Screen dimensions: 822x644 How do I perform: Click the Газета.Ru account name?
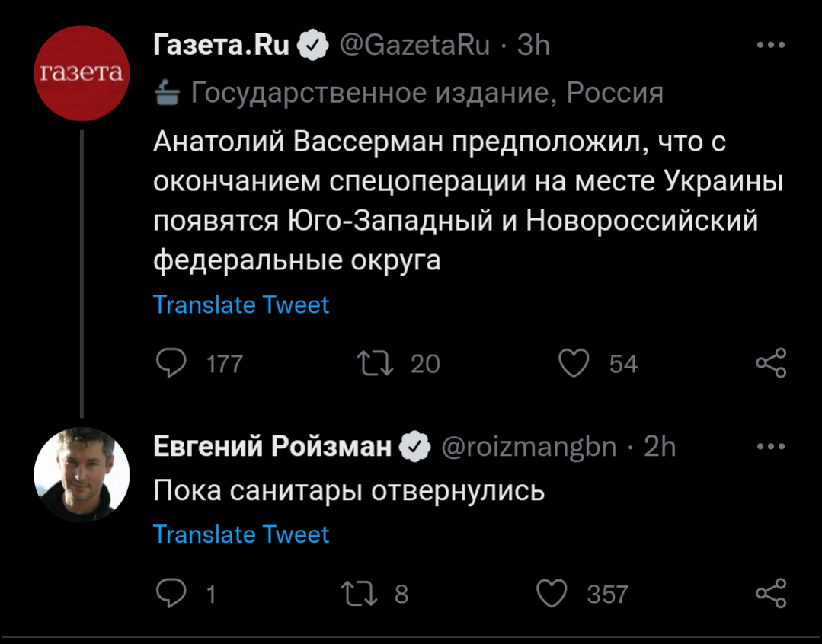[222, 46]
